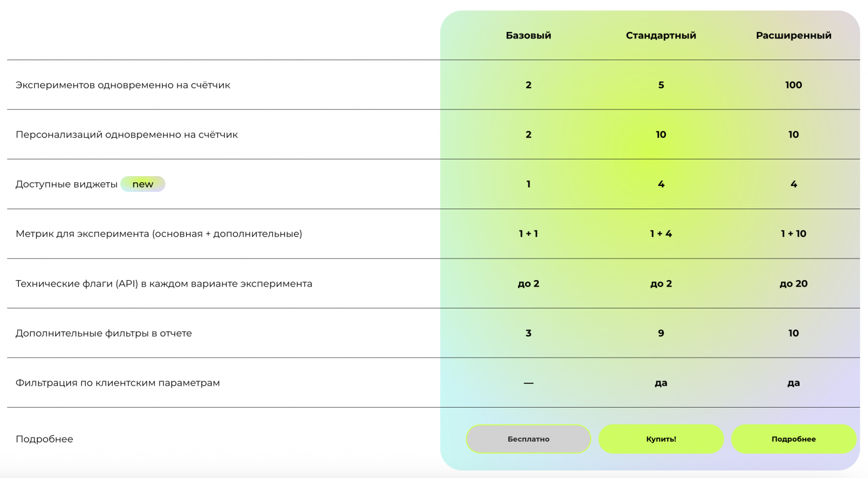
Task: Click the 100 experiments value for Расширенный
Action: 793,85
